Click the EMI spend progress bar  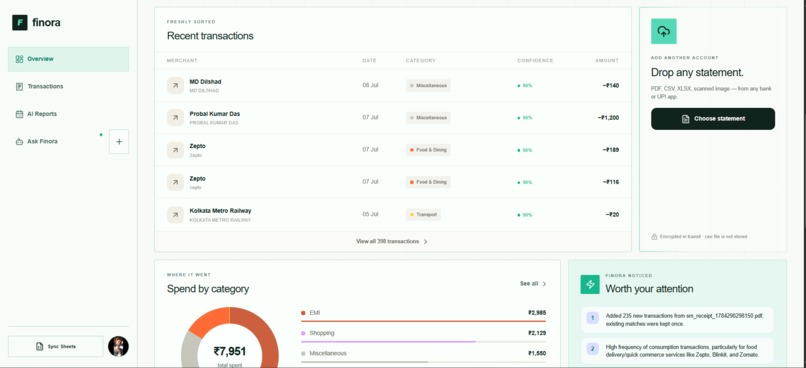424,321
